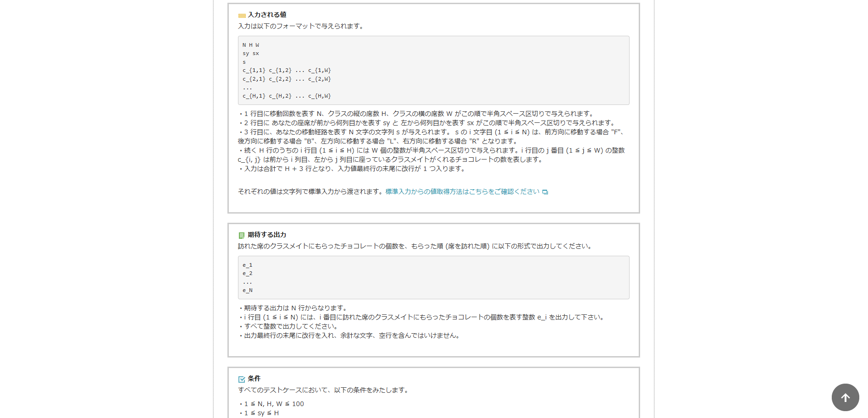This screenshot has width=868, height=418.
Task: Click the 'sy sx' line in the code block
Action: click(251, 54)
